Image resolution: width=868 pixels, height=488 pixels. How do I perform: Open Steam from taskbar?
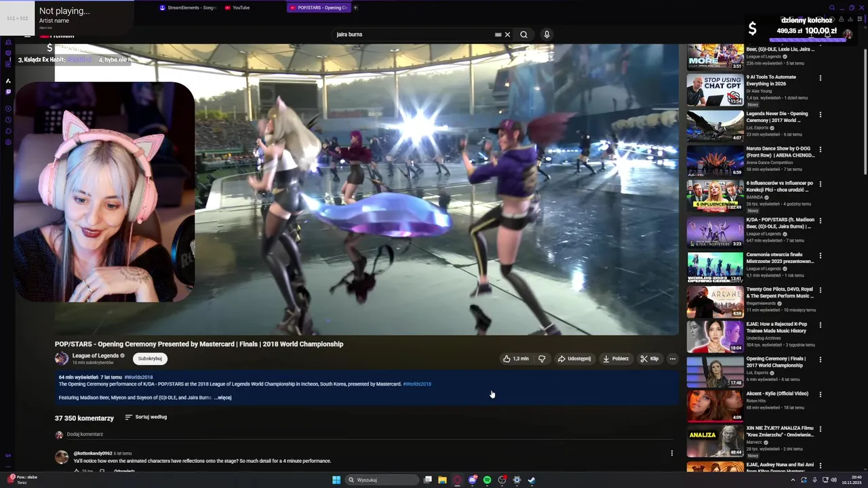tap(532, 480)
